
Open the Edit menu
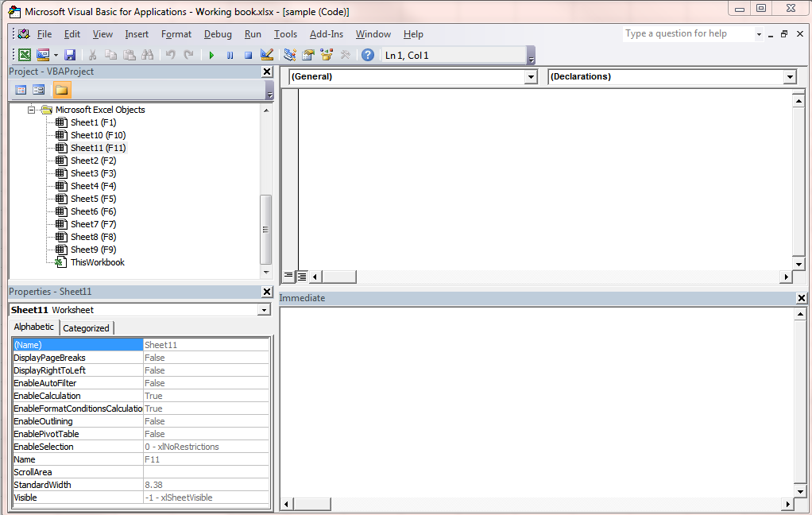[x=72, y=34]
